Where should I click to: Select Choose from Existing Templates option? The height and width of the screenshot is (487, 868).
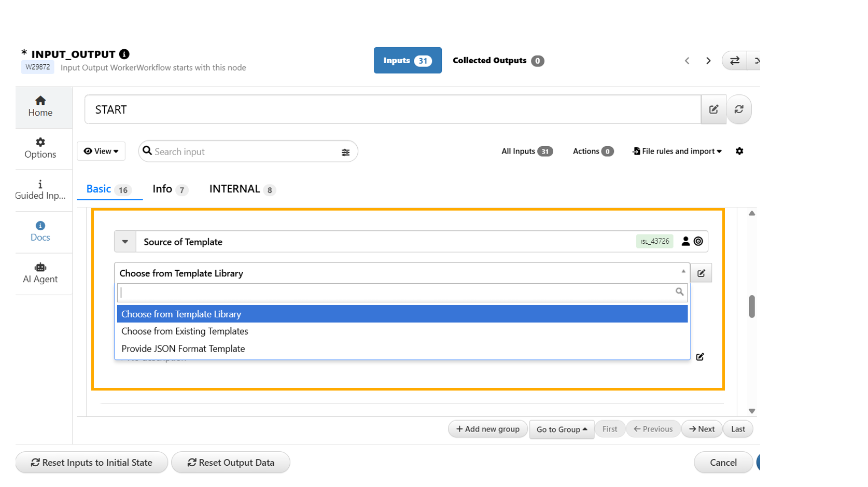click(x=185, y=331)
